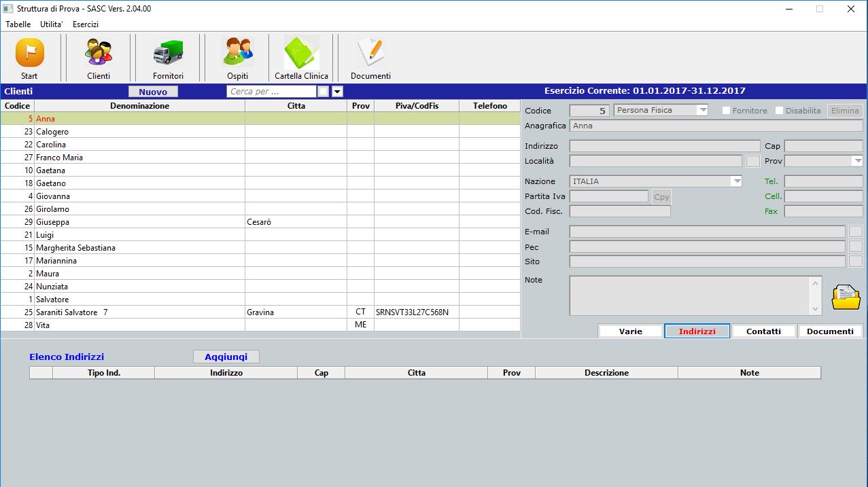Click the yellow folder icon beside Note
Viewport: 868px width, 487px height.
point(846,296)
